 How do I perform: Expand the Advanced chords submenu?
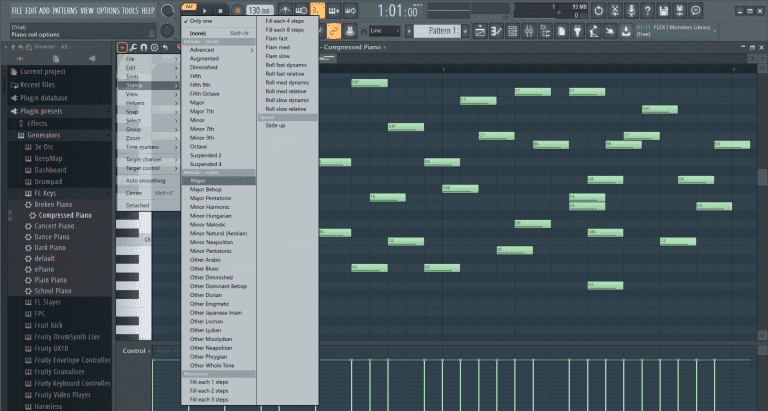click(219, 49)
